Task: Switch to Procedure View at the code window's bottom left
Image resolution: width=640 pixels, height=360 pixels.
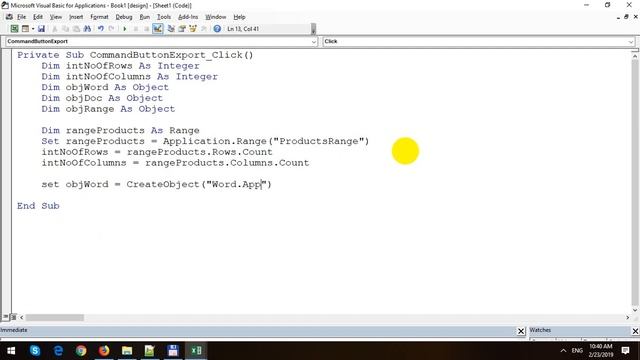Action: tap(6, 317)
